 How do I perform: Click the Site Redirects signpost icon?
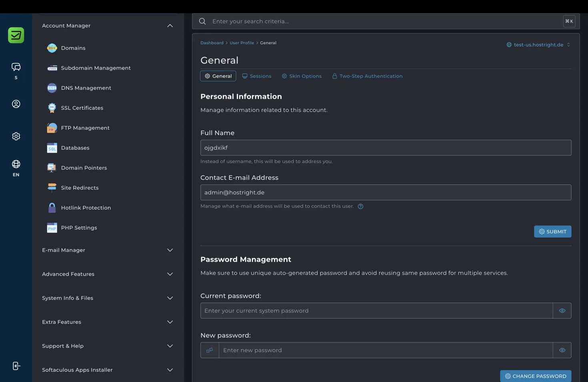[52, 188]
